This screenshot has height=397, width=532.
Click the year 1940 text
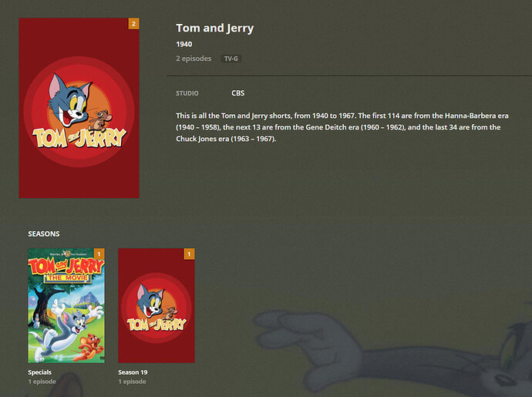pos(184,44)
